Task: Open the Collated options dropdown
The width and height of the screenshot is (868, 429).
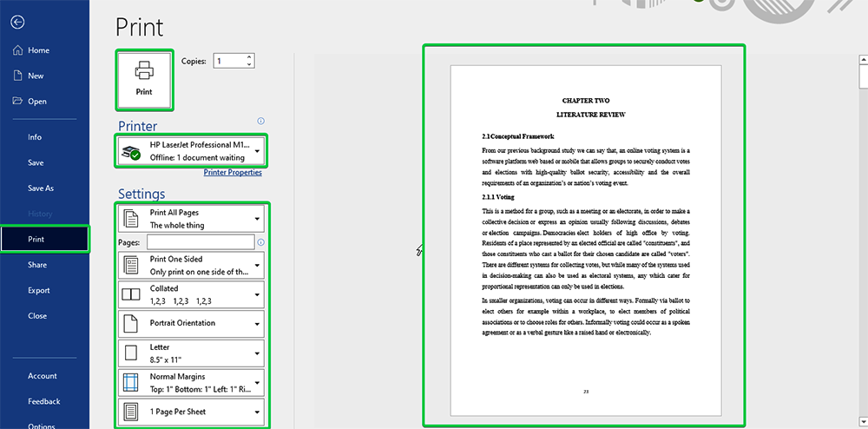Action: [191, 294]
